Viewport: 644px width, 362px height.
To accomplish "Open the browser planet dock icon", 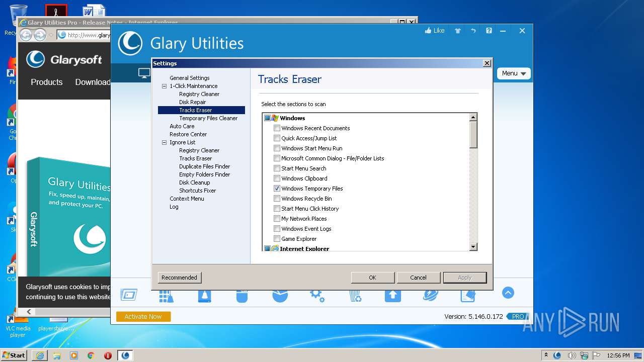I will (x=431, y=295).
